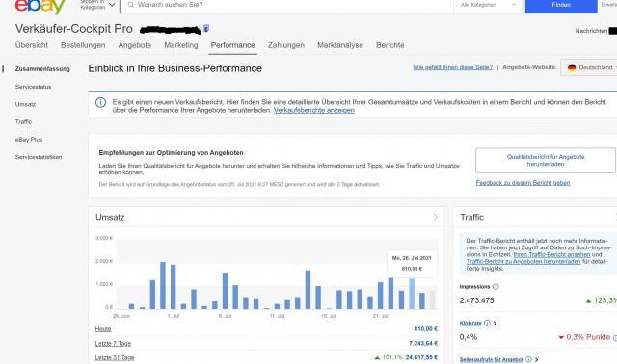Click the info icon next to Klickrate
The width and height of the screenshot is (617, 364).
pos(487,324)
